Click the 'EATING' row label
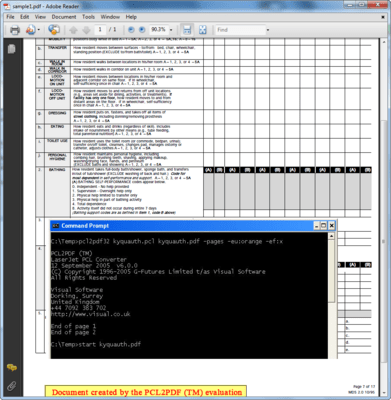Viewport: 391px width, 400px height. pyautogui.click(x=57, y=127)
